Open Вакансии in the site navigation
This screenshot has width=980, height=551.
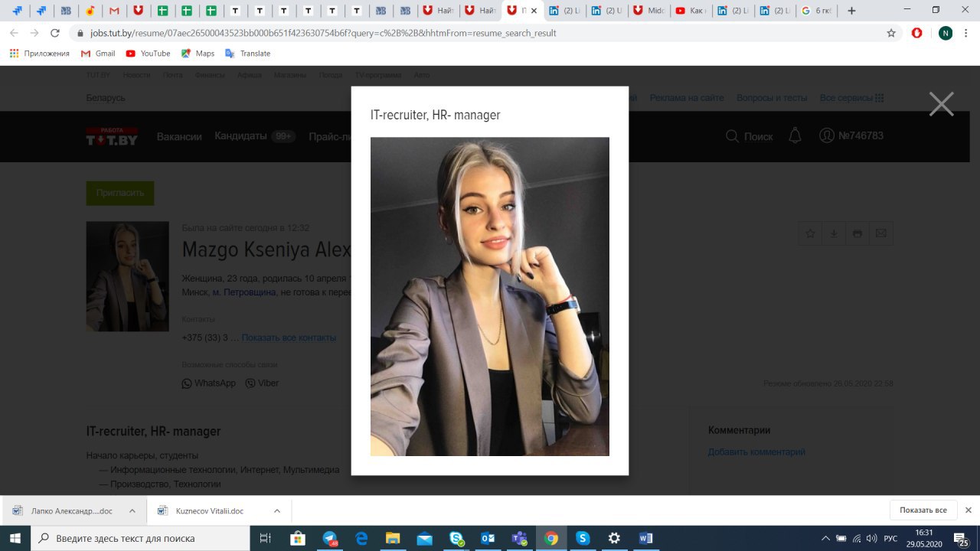click(179, 136)
